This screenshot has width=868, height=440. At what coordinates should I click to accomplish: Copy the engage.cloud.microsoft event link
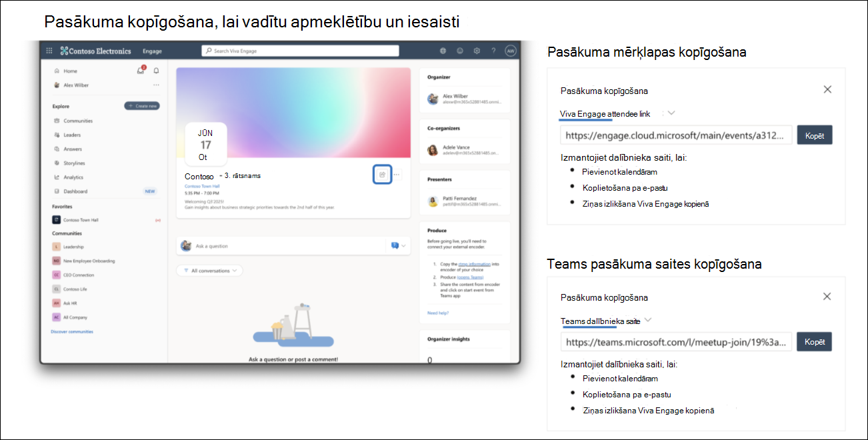coord(815,135)
